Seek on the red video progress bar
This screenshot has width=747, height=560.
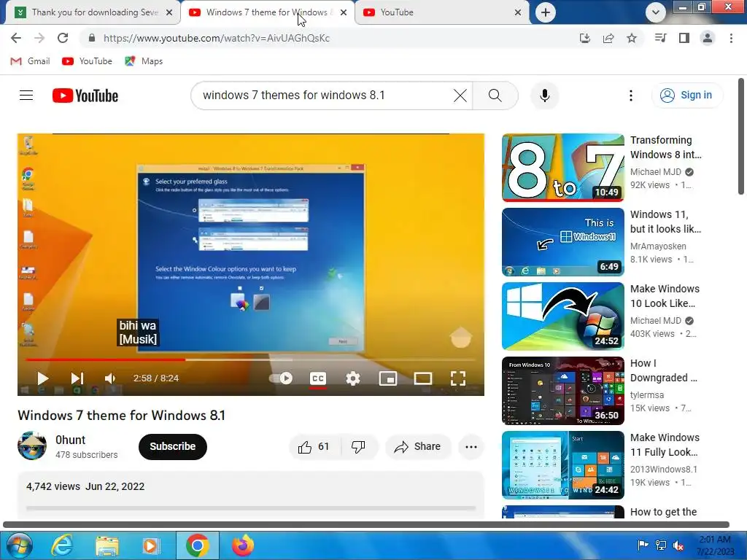251,359
